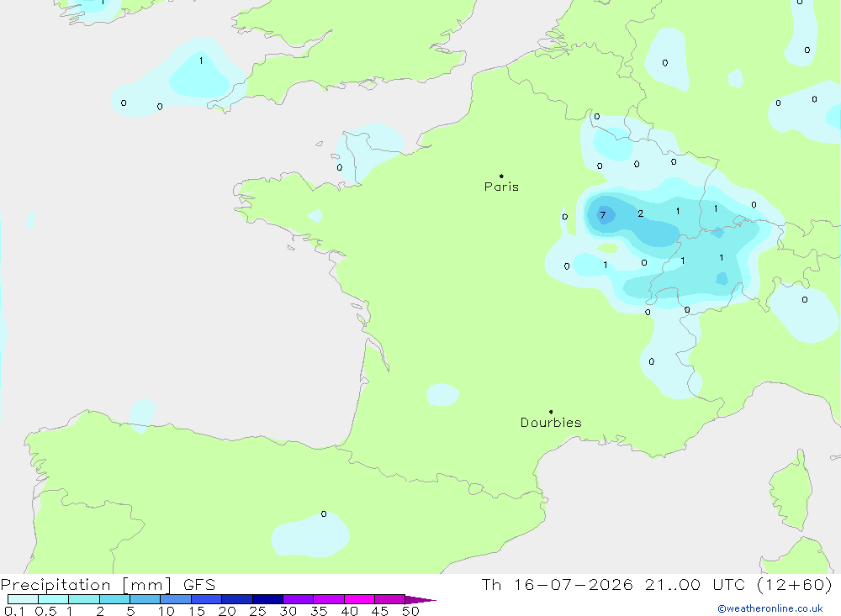Pick the 30–35 mm purple legend swatch
This screenshot has height=616, width=841.
click(299, 599)
